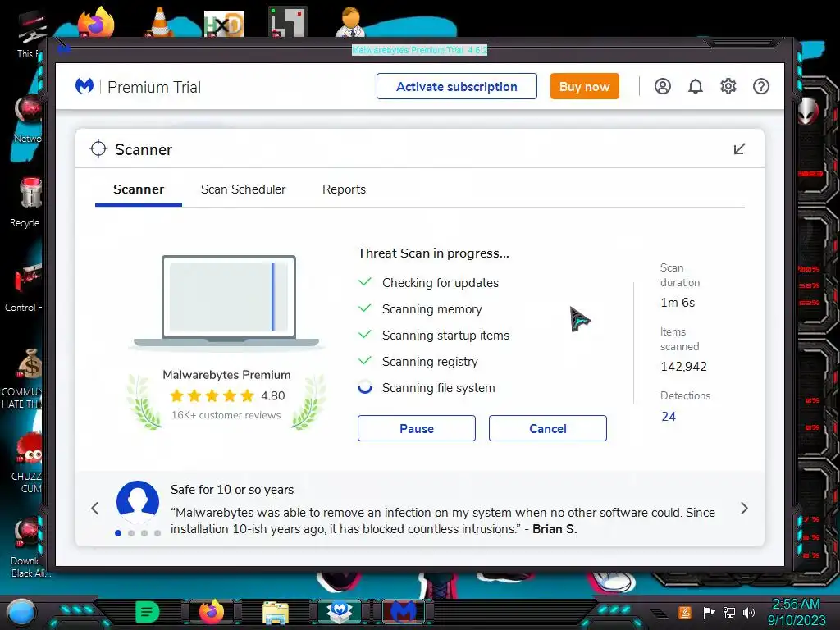Open the help question mark icon
Image resolution: width=840 pixels, height=630 pixels.
[760, 86]
